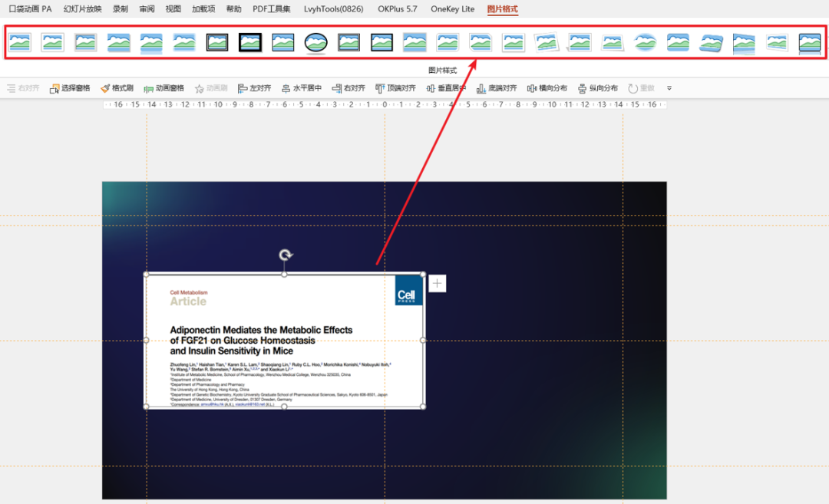Choose the first picture style in gallery

(20, 42)
